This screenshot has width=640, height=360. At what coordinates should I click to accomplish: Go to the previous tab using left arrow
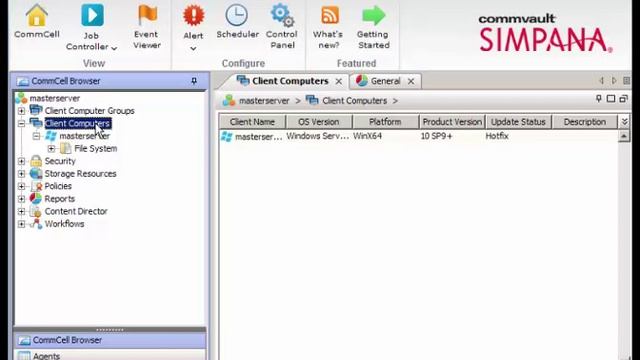tap(601, 81)
